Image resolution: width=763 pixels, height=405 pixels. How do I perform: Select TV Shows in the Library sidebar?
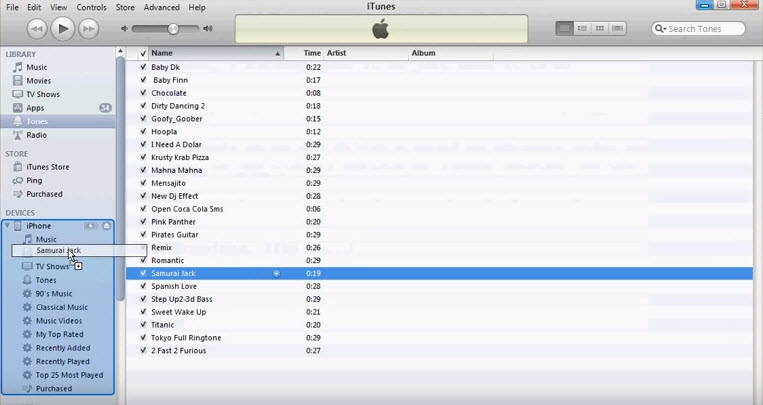pyautogui.click(x=43, y=94)
